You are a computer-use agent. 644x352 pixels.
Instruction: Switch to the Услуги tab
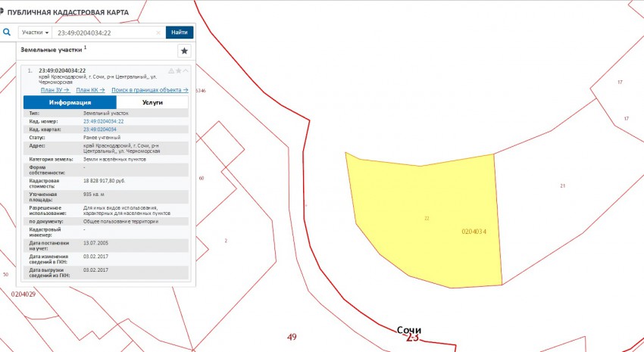(152, 102)
